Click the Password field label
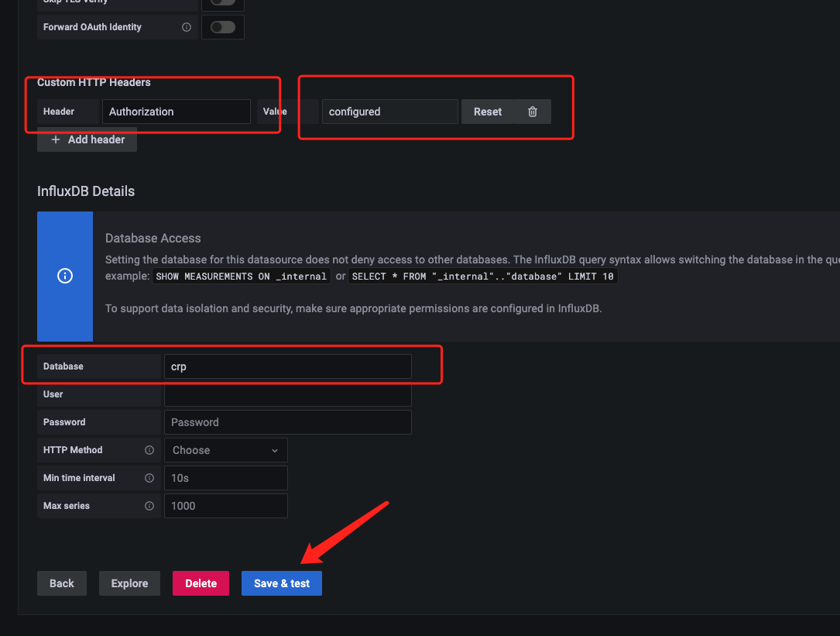The width and height of the screenshot is (840, 636). point(64,422)
